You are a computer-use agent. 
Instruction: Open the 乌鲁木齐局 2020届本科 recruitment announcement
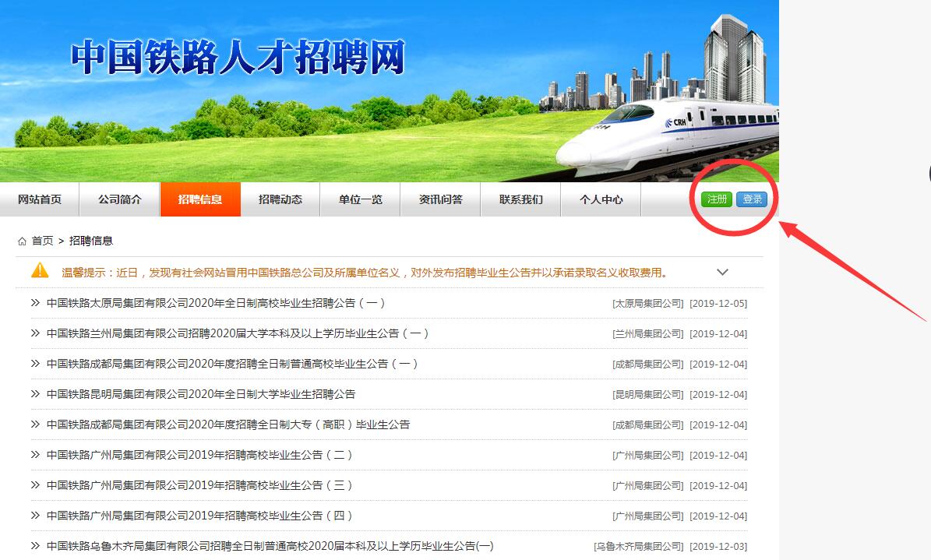click(270, 546)
